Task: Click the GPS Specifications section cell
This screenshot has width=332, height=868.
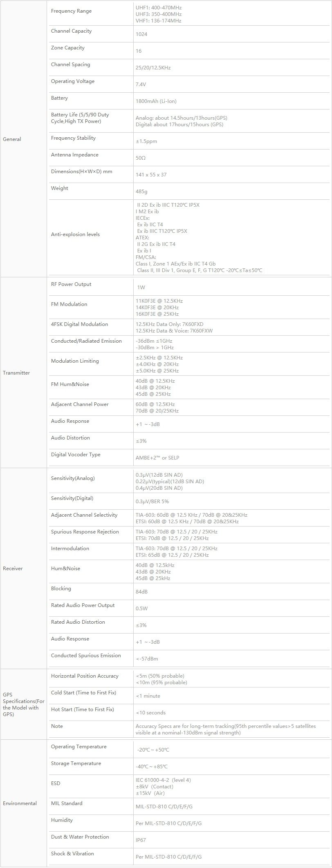Action: [24, 704]
